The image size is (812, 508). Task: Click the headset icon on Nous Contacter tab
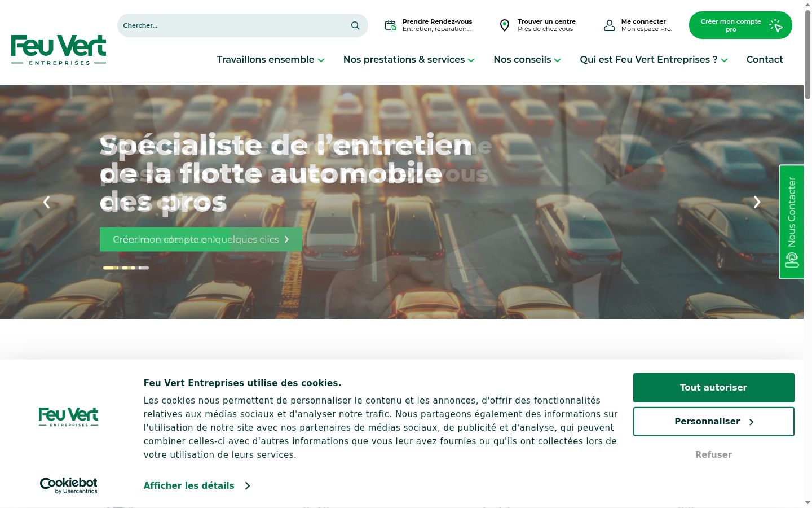click(x=792, y=260)
